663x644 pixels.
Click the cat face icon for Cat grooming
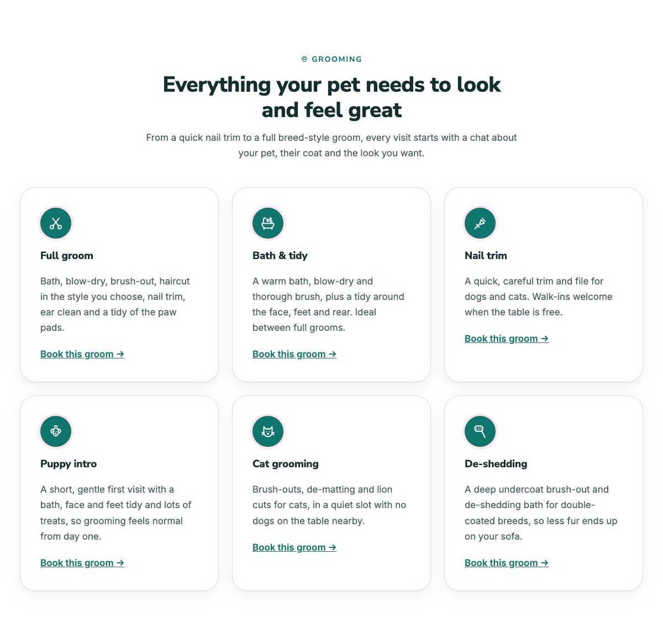(x=268, y=431)
